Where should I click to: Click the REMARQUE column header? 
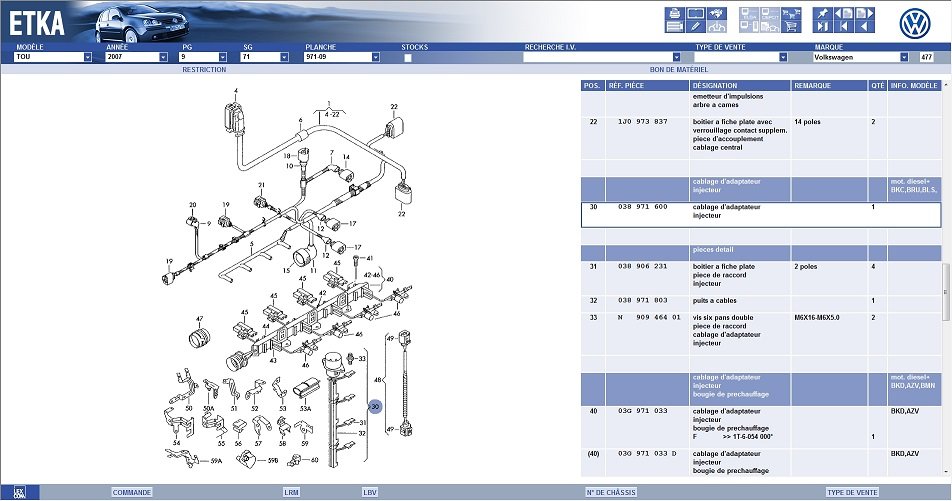click(x=830, y=86)
